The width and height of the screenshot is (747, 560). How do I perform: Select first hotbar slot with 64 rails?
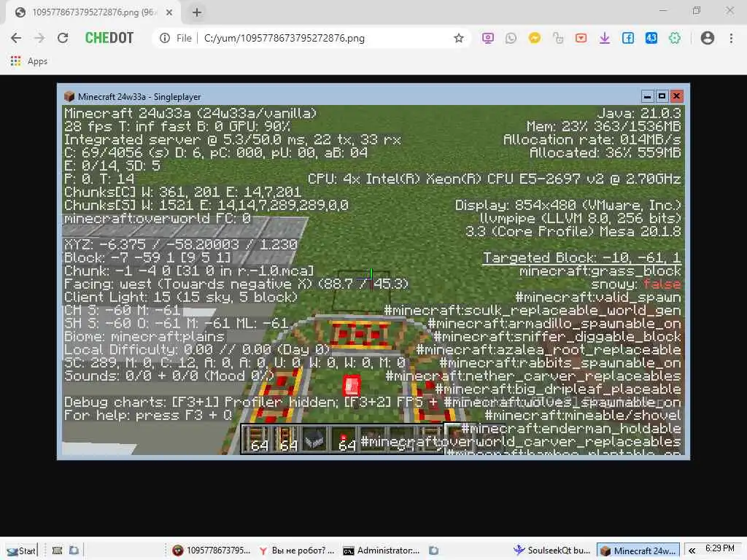pos(257,438)
